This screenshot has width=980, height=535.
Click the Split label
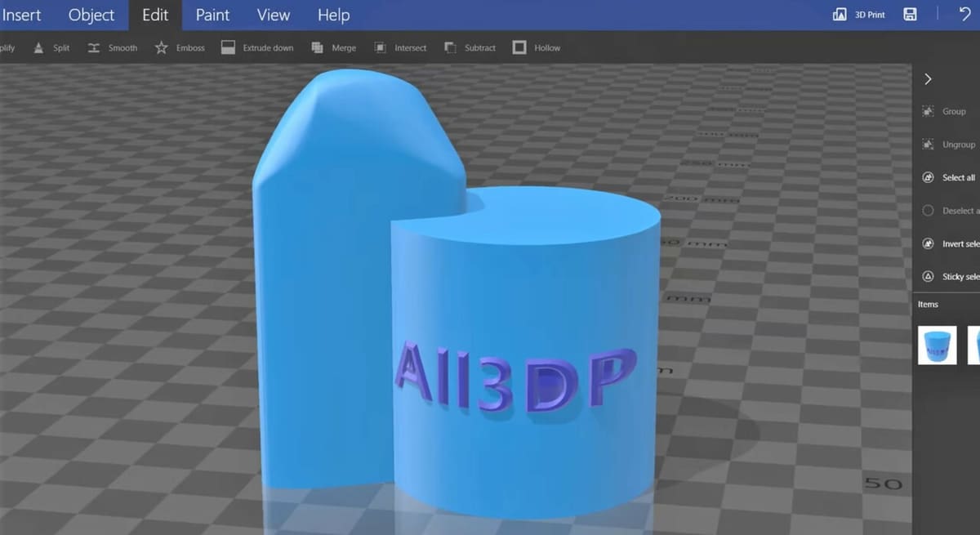[61, 48]
